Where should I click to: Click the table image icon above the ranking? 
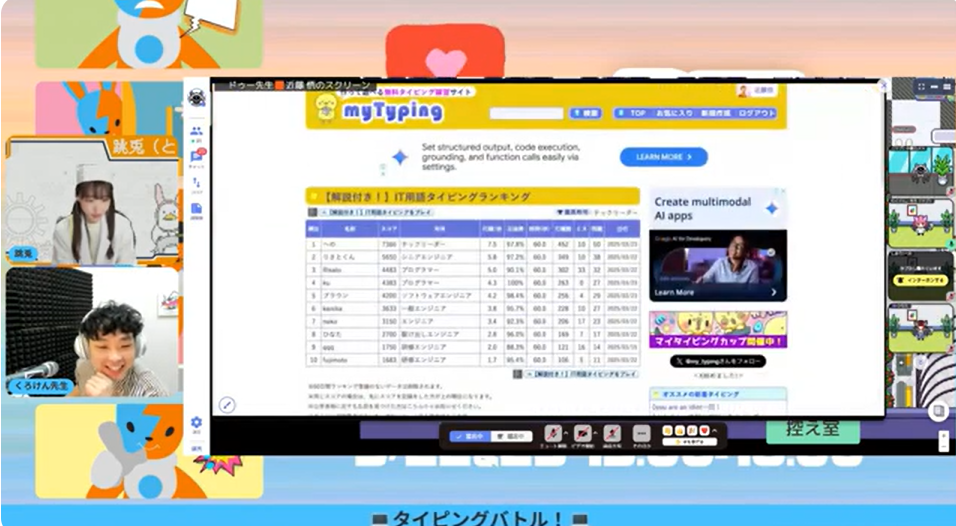312,212
